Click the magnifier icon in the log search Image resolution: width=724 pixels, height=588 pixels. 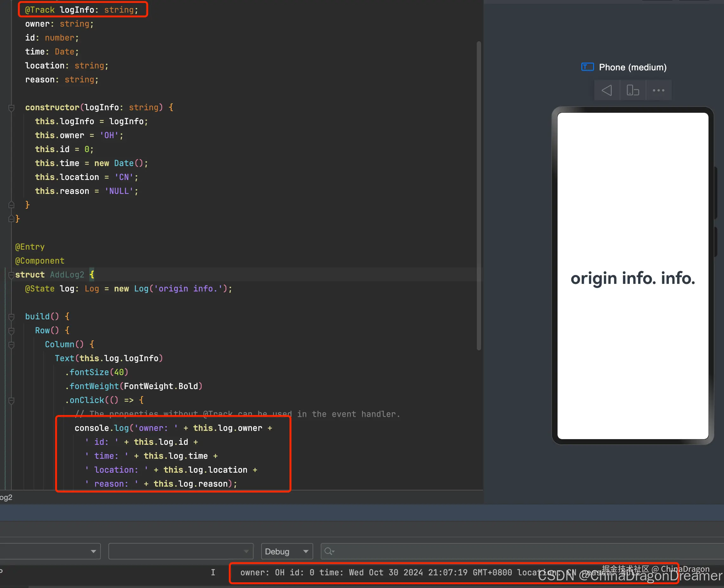[328, 552]
